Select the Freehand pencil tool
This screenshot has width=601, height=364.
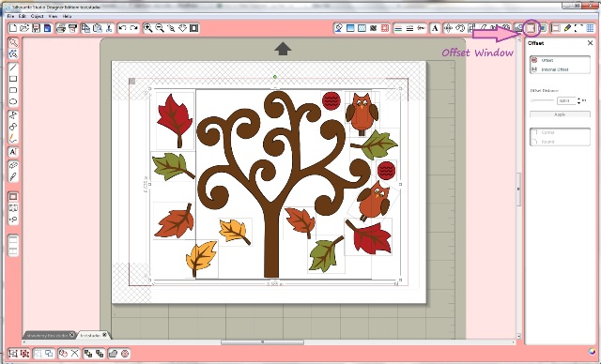point(13,138)
